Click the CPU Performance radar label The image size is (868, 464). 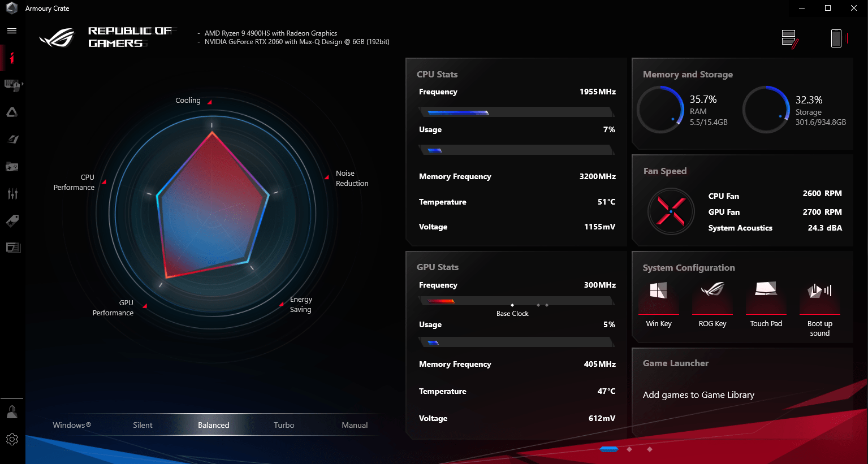pyautogui.click(x=74, y=183)
